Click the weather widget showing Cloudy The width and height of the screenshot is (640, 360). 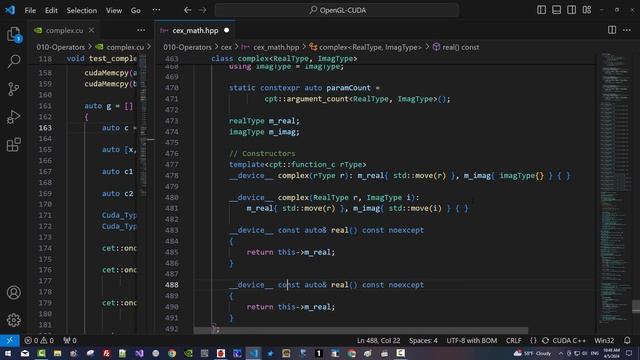(x=532, y=353)
